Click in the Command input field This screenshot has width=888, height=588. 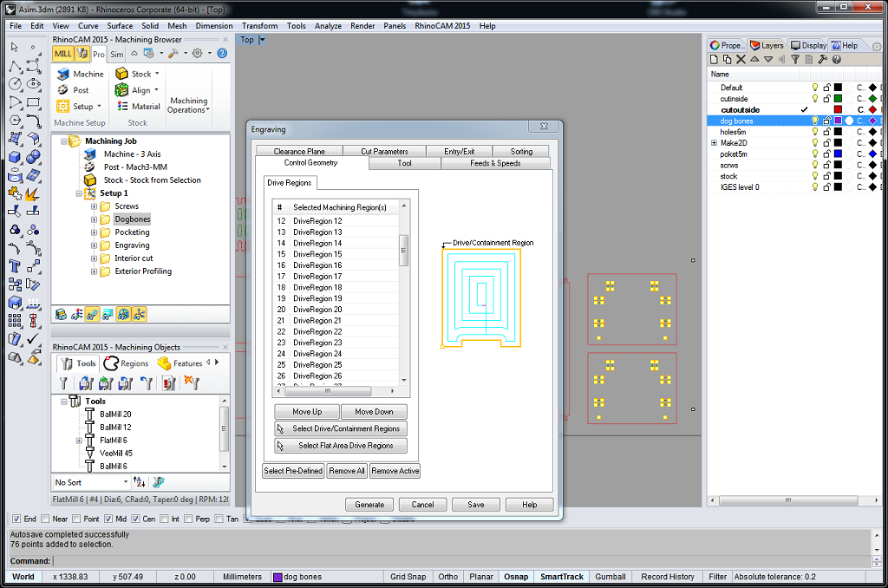coord(461,561)
